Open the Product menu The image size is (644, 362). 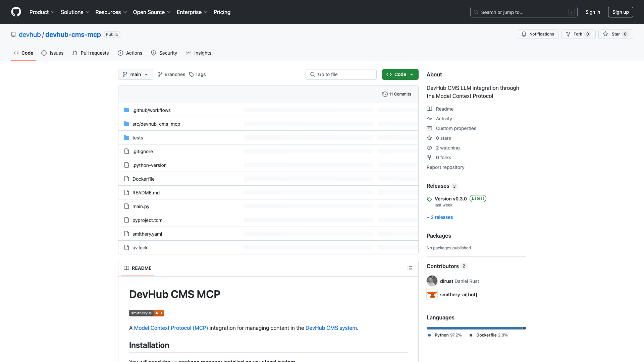pos(42,12)
